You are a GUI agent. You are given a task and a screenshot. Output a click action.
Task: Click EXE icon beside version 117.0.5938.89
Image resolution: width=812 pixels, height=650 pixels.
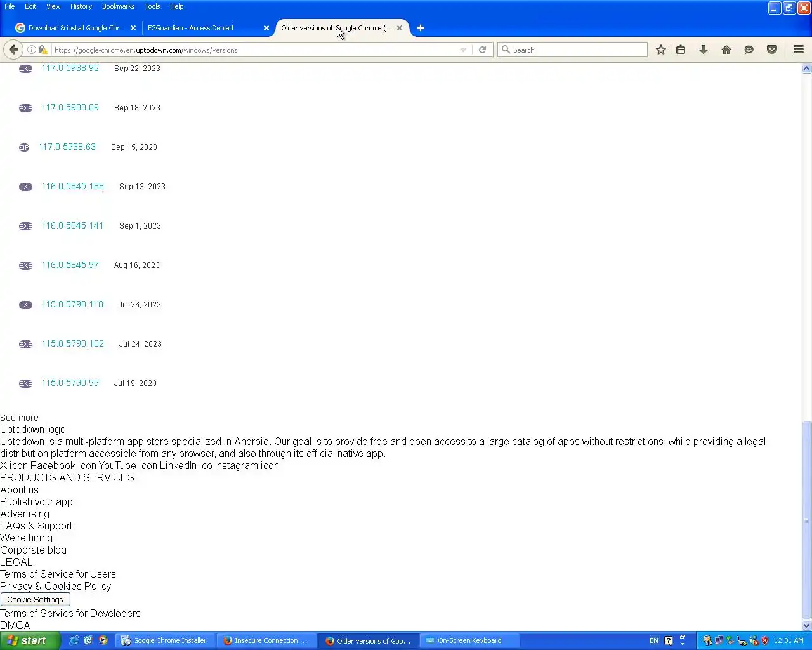click(x=25, y=108)
